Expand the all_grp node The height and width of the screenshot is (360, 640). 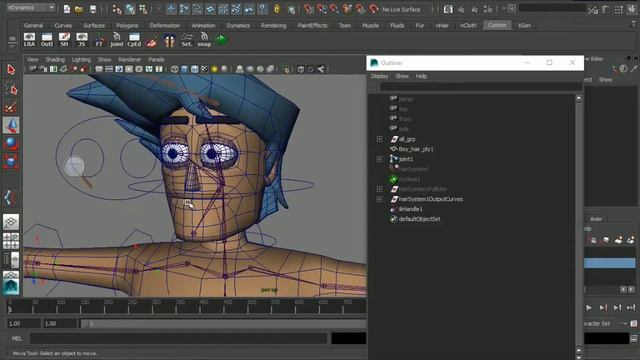click(380, 139)
